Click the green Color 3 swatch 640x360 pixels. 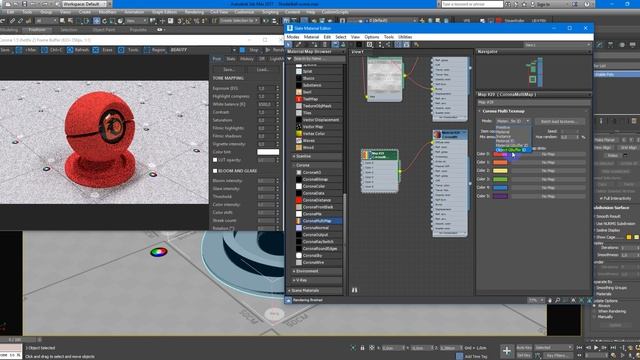pos(500,179)
